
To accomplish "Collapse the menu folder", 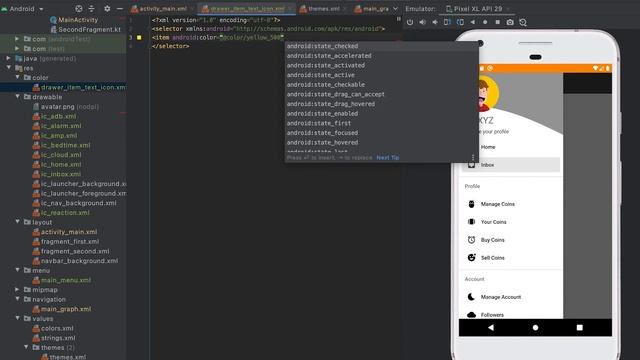I will [17, 270].
